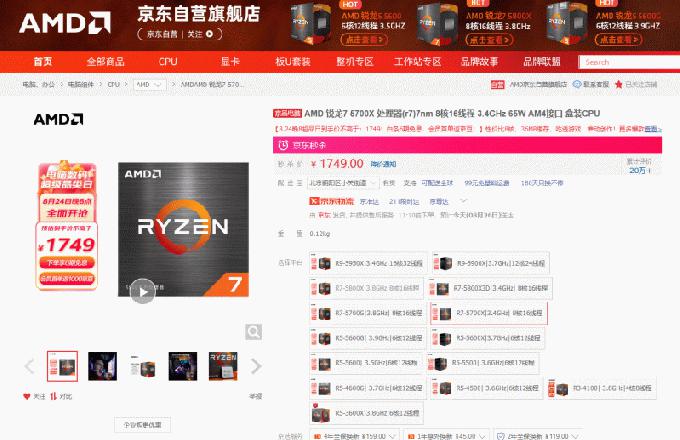The width and height of the screenshot is (680, 440).
Task: Click the AMD logo in the store header
Action: coord(65,23)
